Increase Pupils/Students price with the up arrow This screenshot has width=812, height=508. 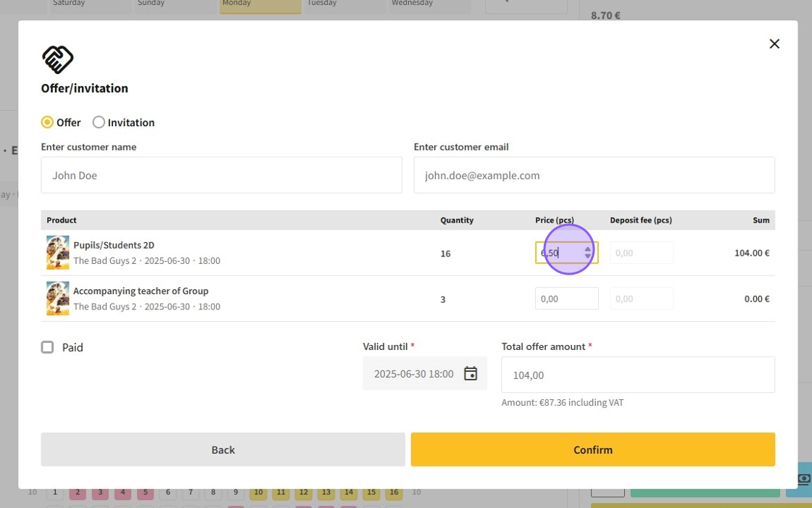(x=587, y=249)
